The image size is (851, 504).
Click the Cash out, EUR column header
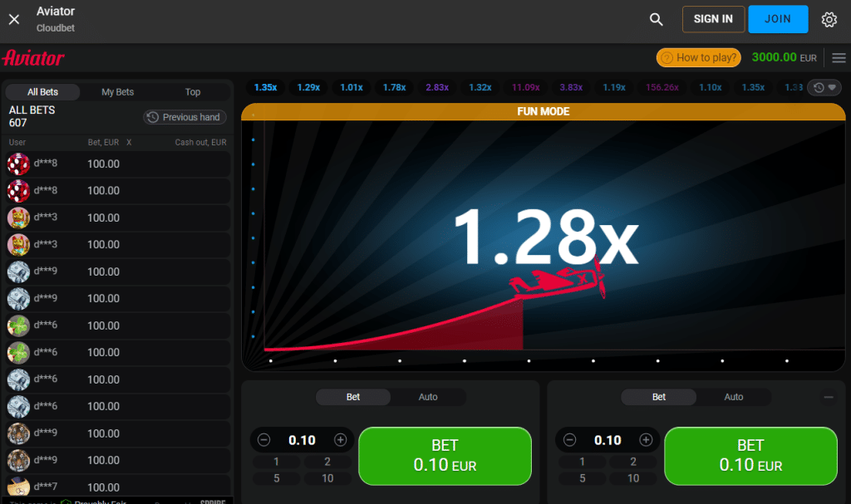tap(200, 143)
